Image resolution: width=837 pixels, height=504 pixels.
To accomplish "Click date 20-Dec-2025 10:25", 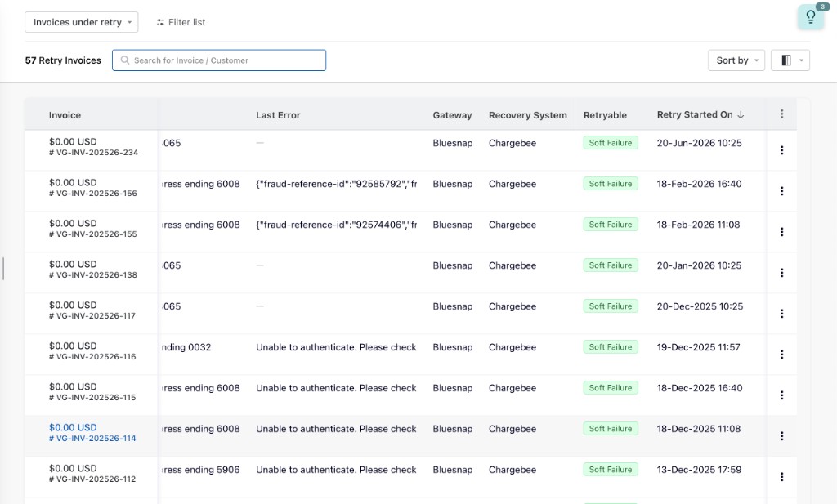I will click(700, 306).
